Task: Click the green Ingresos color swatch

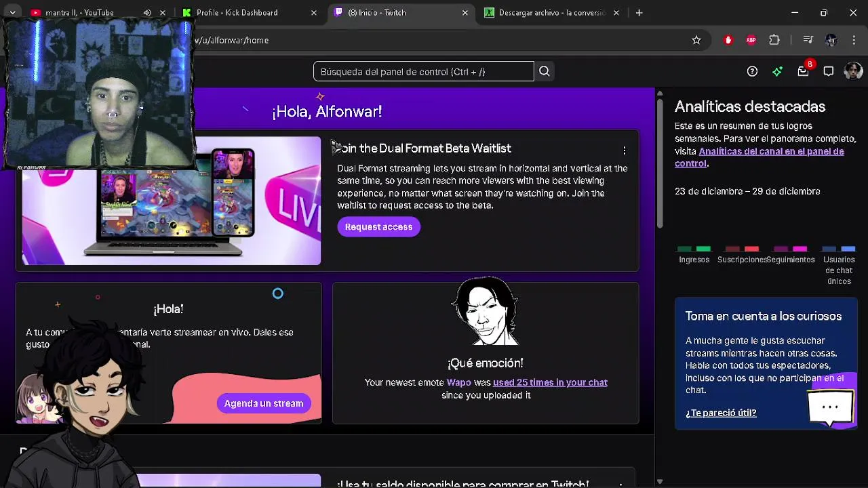Action: click(x=703, y=249)
